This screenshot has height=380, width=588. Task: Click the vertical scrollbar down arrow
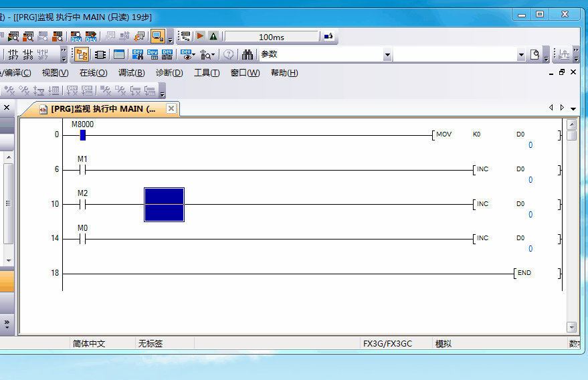pyautogui.click(x=571, y=326)
